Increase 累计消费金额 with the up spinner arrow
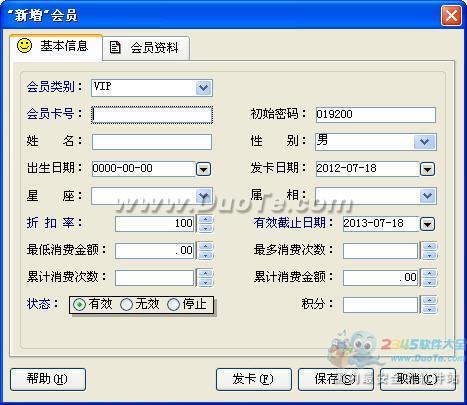 pos(430,273)
